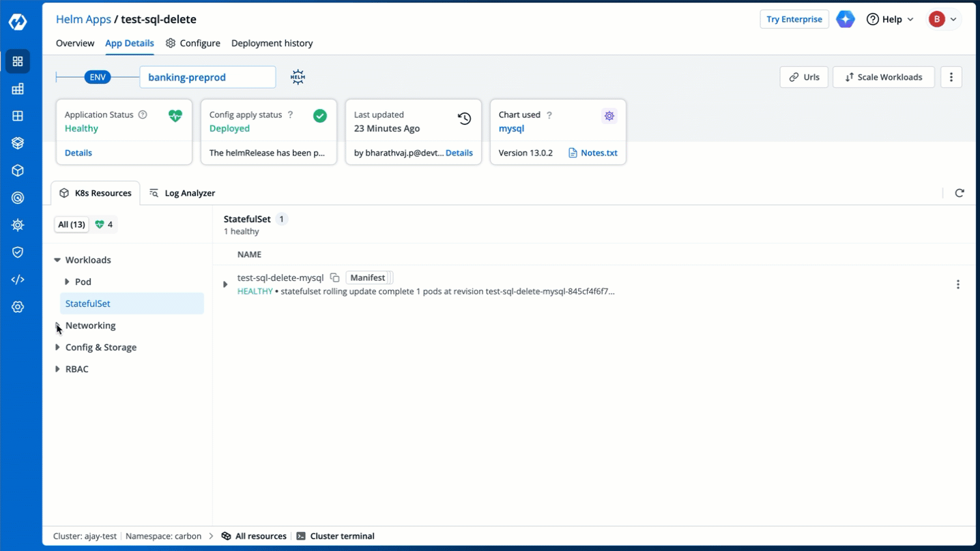Image resolution: width=980 pixels, height=551 pixels.
Task: Open the Help dropdown menu
Action: pyautogui.click(x=890, y=19)
